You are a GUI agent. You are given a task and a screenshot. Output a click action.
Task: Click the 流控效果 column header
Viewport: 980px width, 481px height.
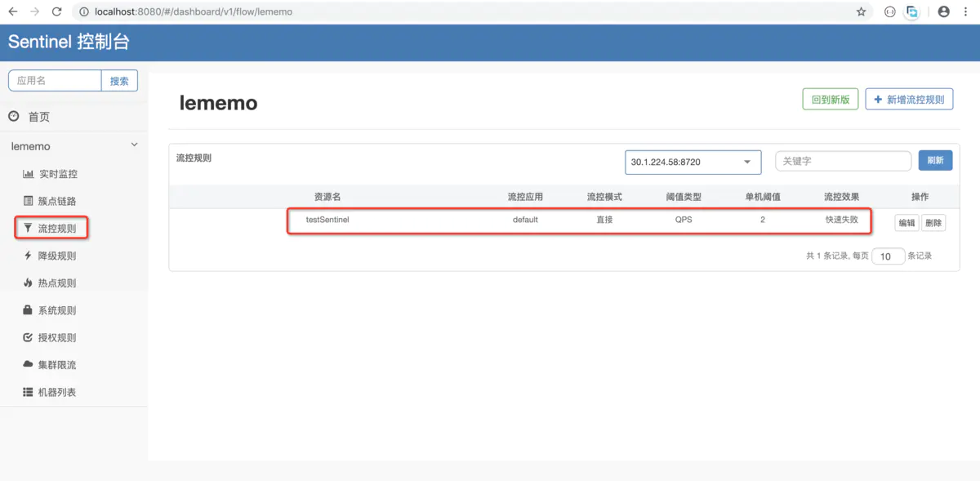pyautogui.click(x=841, y=197)
